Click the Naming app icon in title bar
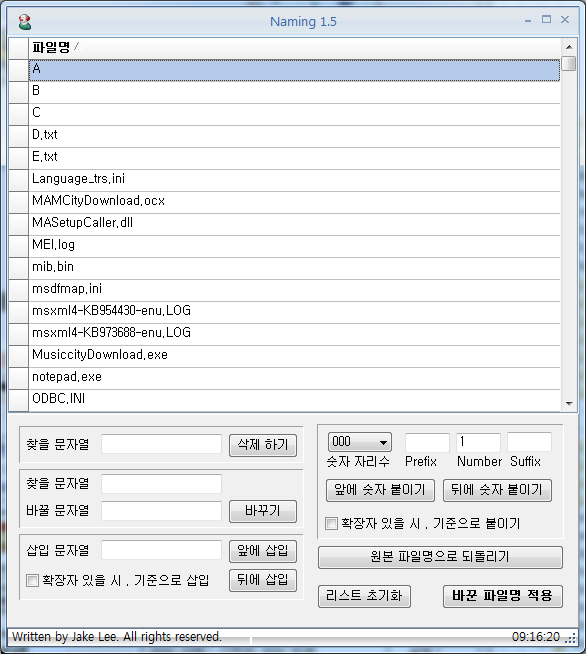586x654 pixels. pos(25,22)
